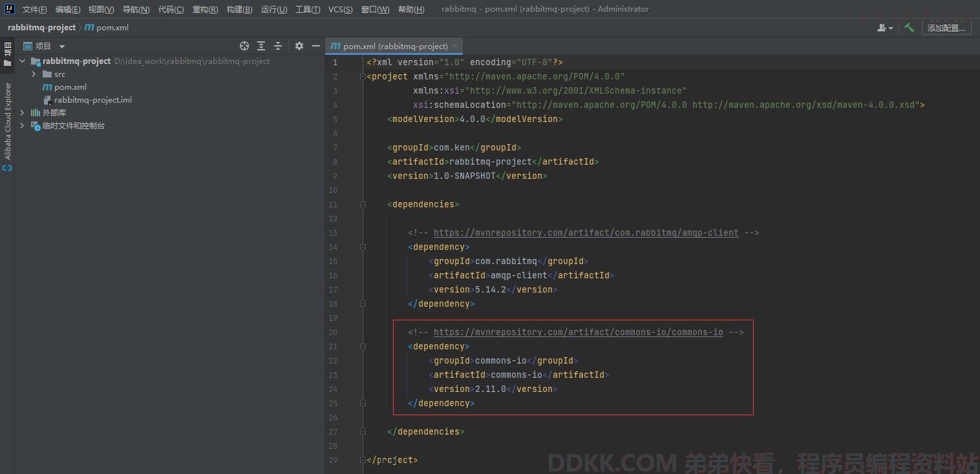Click rabbitmq-project artifactId value on line 8

tap(491, 161)
